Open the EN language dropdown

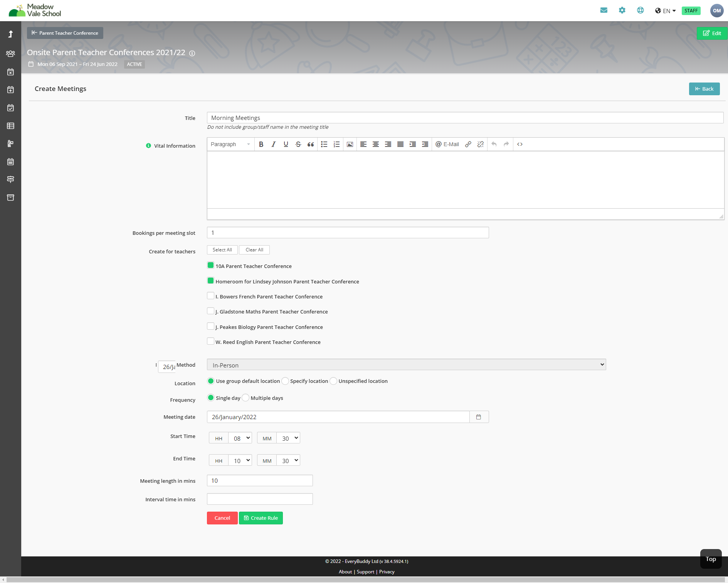666,11
